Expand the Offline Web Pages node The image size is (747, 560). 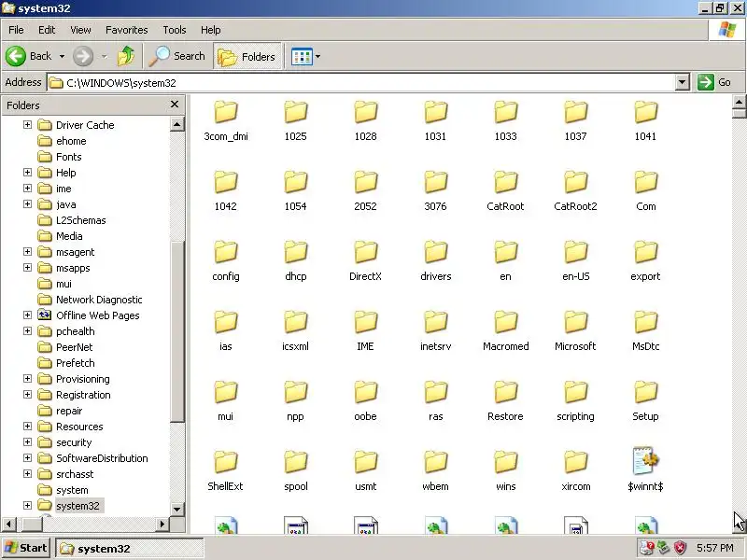(28, 315)
